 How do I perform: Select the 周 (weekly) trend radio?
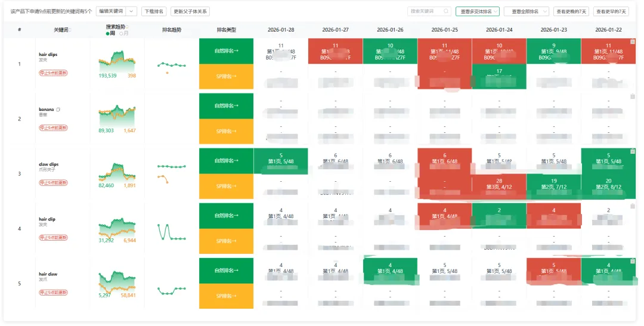[110, 33]
